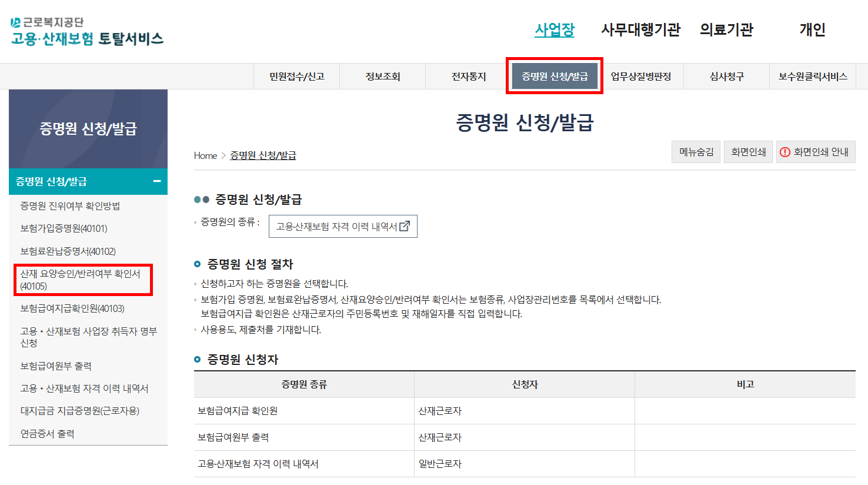Screen dimensions: 868x485
Task: Open the 정보조회 menu
Action: [x=383, y=77]
